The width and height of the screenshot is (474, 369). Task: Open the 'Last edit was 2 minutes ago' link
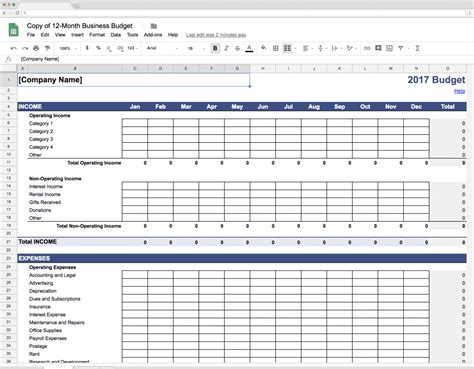[x=216, y=35]
